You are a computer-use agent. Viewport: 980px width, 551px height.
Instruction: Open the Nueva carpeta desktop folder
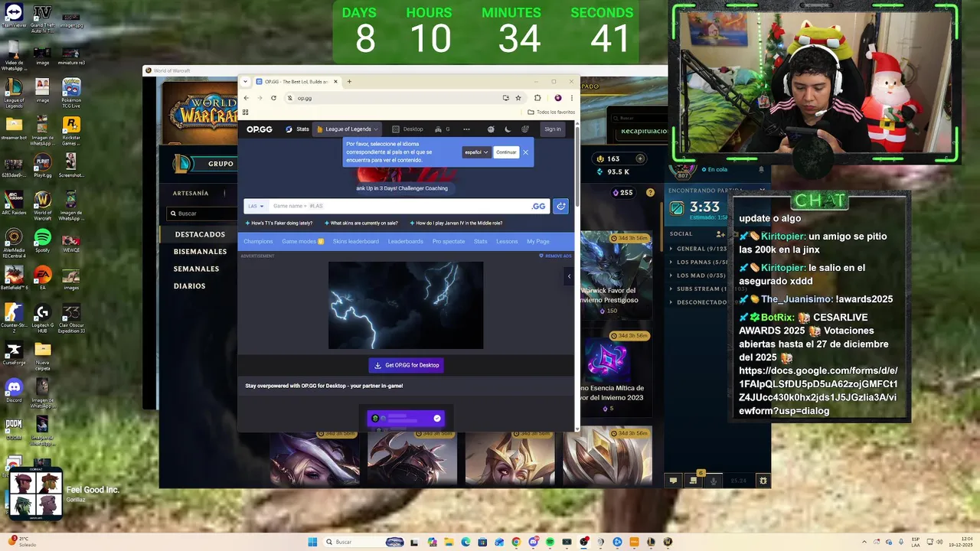[42, 356]
